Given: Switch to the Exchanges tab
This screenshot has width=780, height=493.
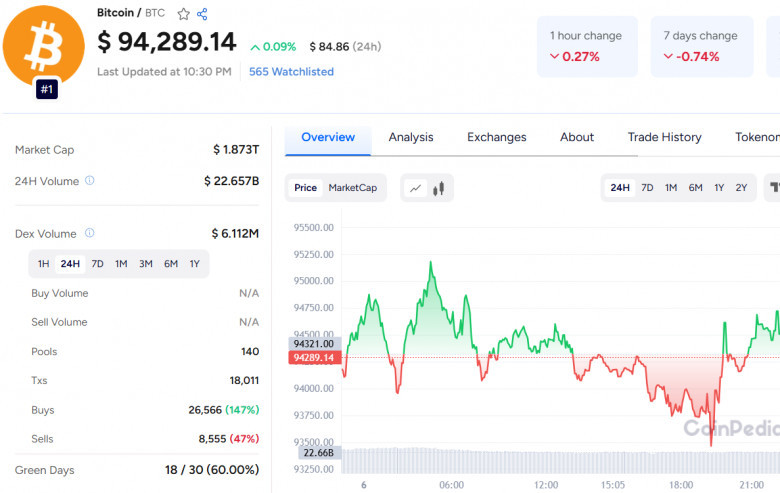Looking at the screenshot, I should (496, 137).
